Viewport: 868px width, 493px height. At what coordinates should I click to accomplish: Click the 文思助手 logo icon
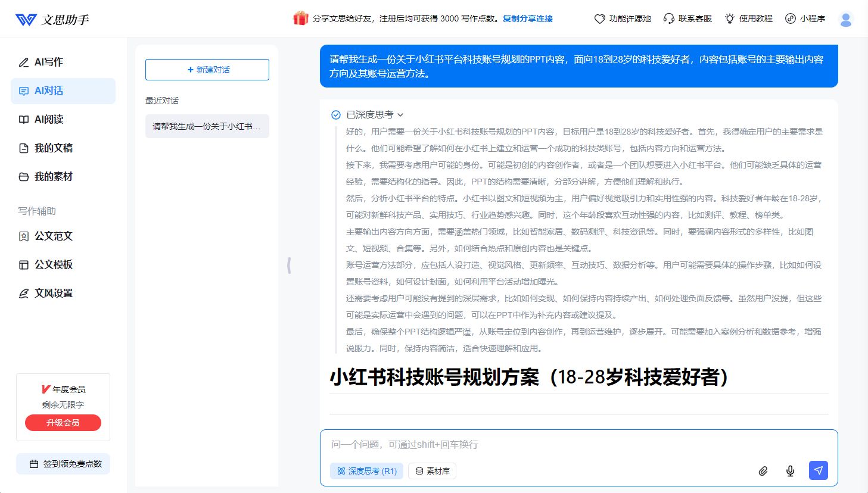click(x=26, y=20)
